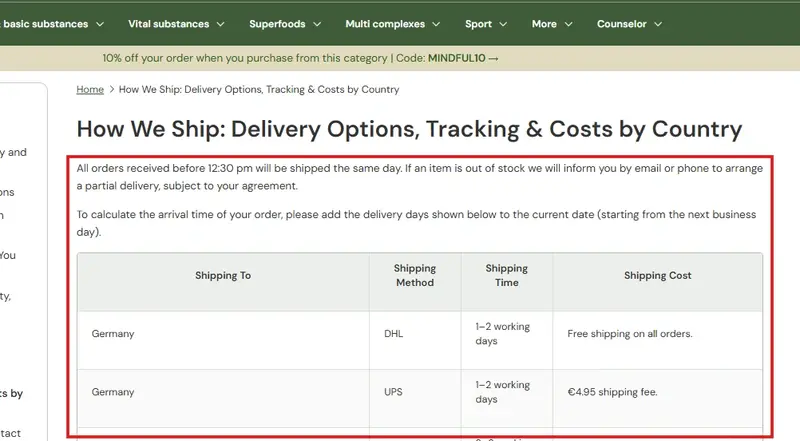Click the paragraph about orders before 12:30 pm
800x441 pixels.
[x=419, y=177]
